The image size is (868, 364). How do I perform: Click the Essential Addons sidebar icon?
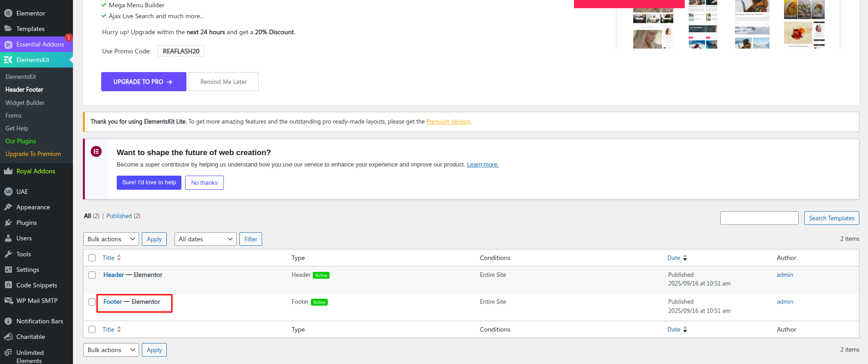8,44
